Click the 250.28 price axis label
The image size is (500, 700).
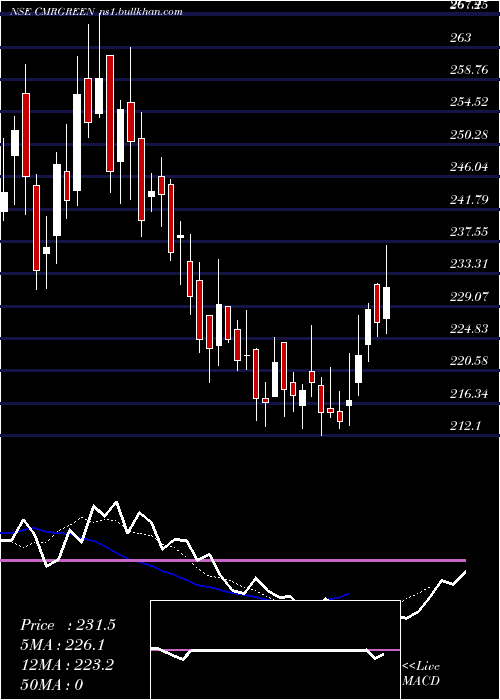(x=469, y=134)
